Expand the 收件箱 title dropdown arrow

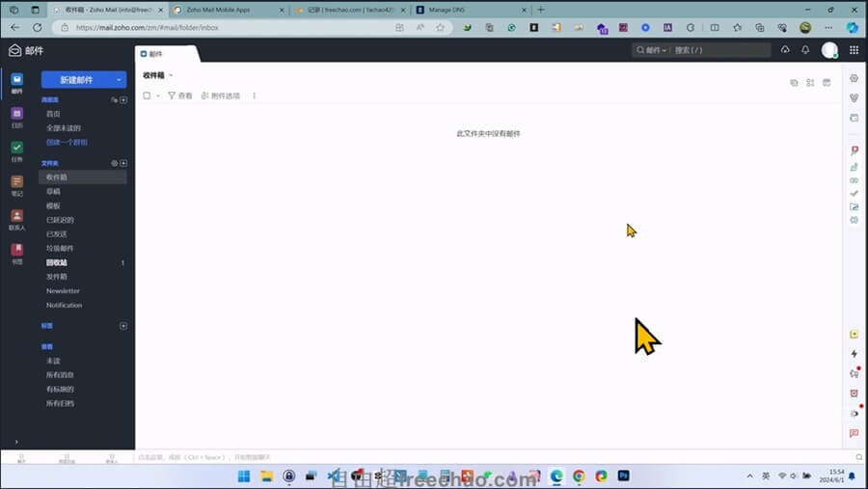[x=171, y=75]
